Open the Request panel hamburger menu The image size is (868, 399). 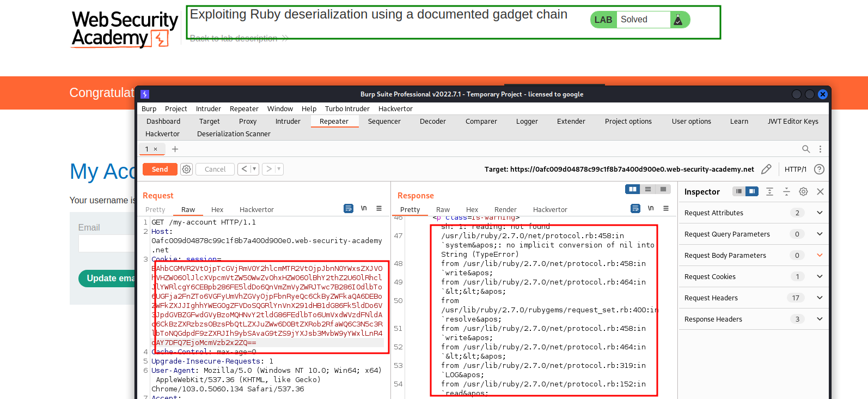[x=379, y=208]
